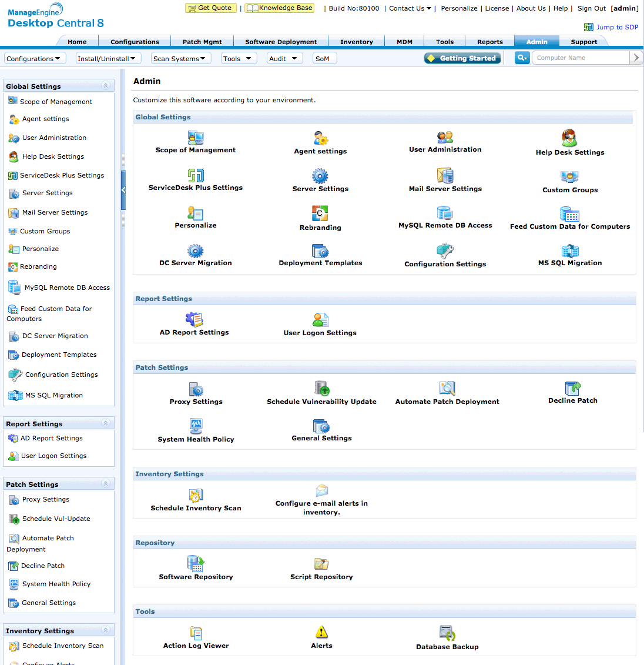Select the Software Repository icon
Image resolution: width=644 pixels, height=665 pixels.
click(x=196, y=563)
